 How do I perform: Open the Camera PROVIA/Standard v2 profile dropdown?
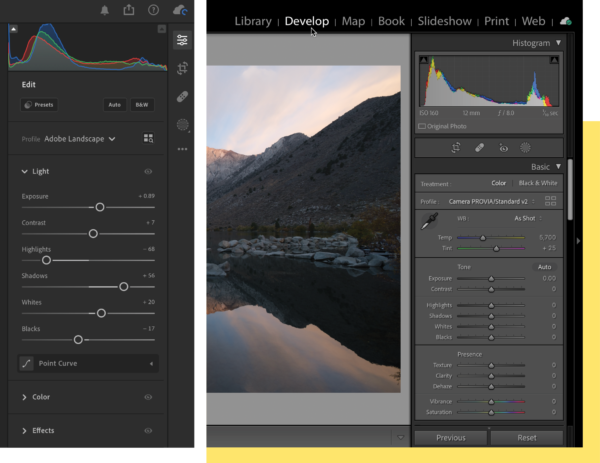(491, 201)
